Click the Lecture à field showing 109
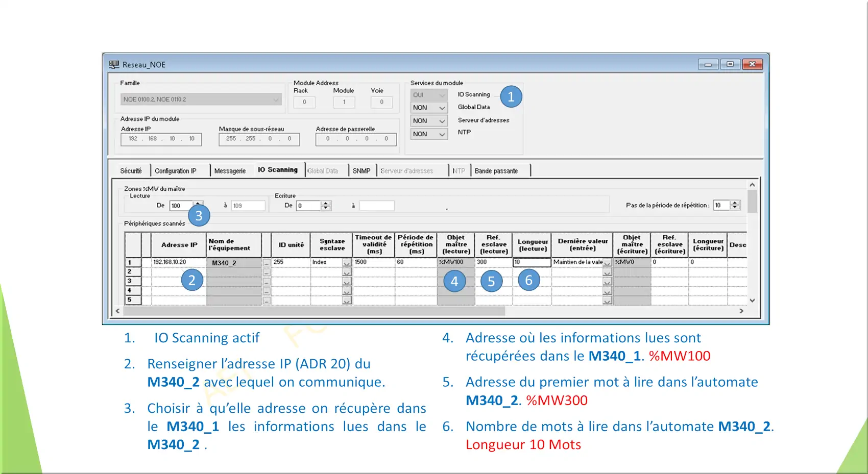This screenshot has width=868, height=474. [x=248, y=206]
